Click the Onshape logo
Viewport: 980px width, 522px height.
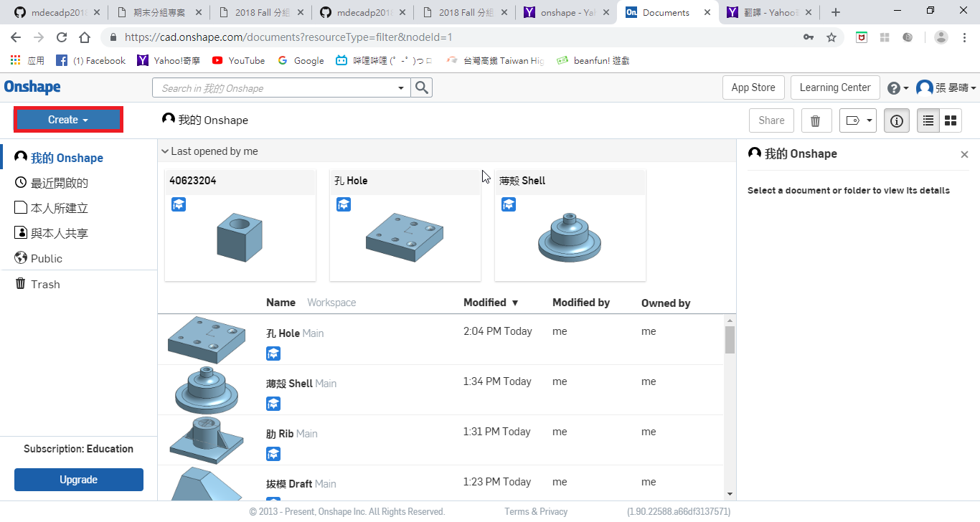click(32, 87)
